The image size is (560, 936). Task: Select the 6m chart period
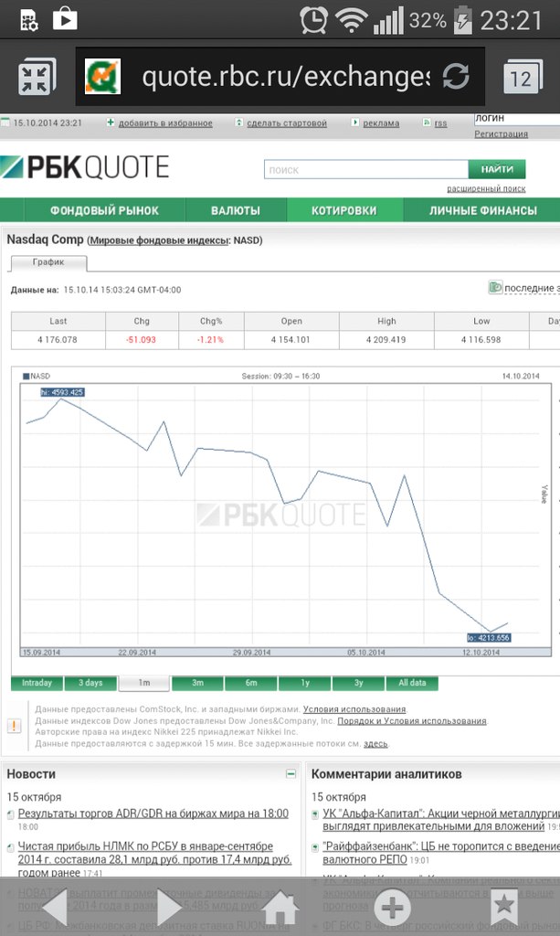pyautogui.click(x=251, y=683)
